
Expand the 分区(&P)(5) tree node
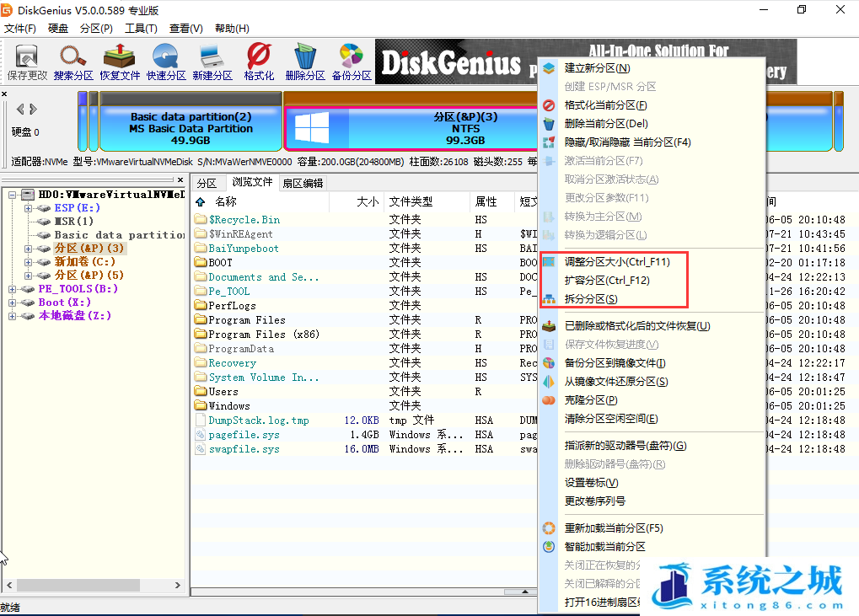(28, 276)
